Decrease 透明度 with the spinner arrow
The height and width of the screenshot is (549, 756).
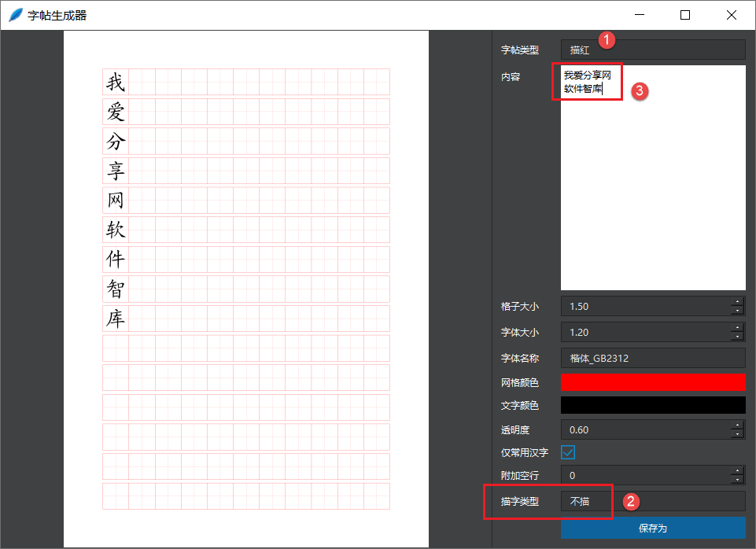point(738,433)
